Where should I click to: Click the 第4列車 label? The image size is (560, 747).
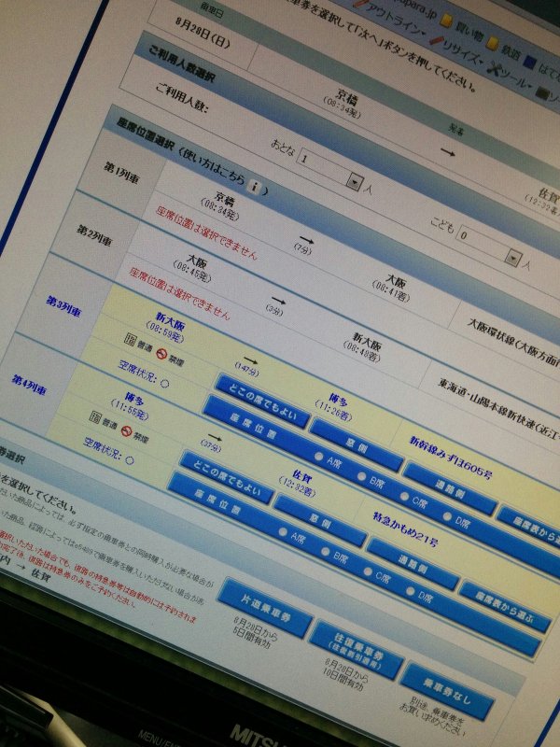[29, 385]
